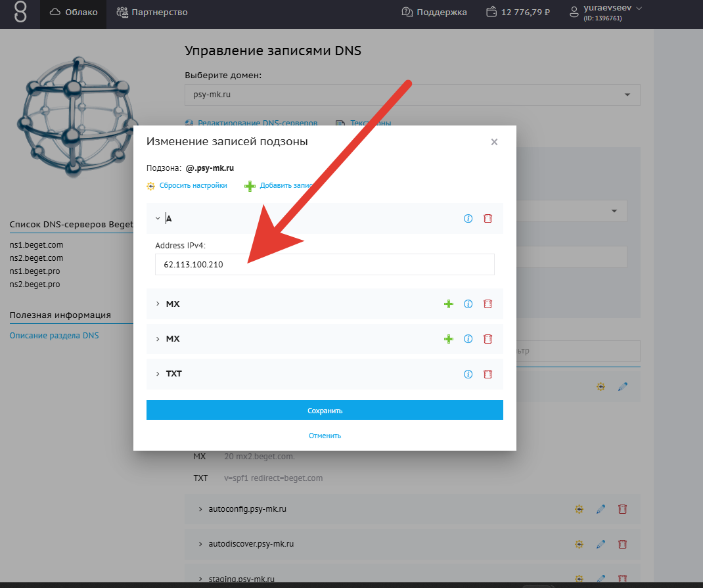
Task: Click the green plus icon on the first MX record
Action: coord(449,304)
